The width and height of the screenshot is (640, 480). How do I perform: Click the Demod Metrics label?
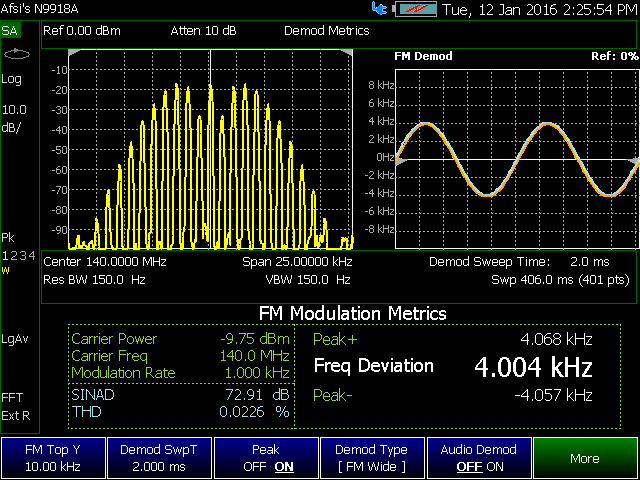click(327, 31)
